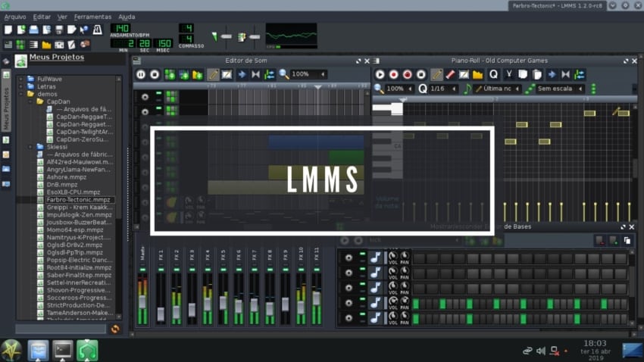Click the metronome icon in main toolbar
This screenshot has width=644, height=362.
pos(97,30)
